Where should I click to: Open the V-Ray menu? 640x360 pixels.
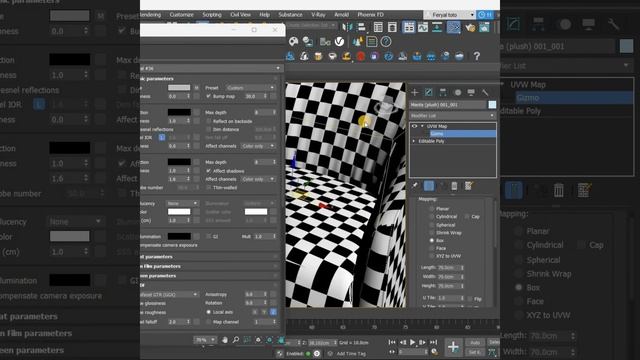coord(318,15)
